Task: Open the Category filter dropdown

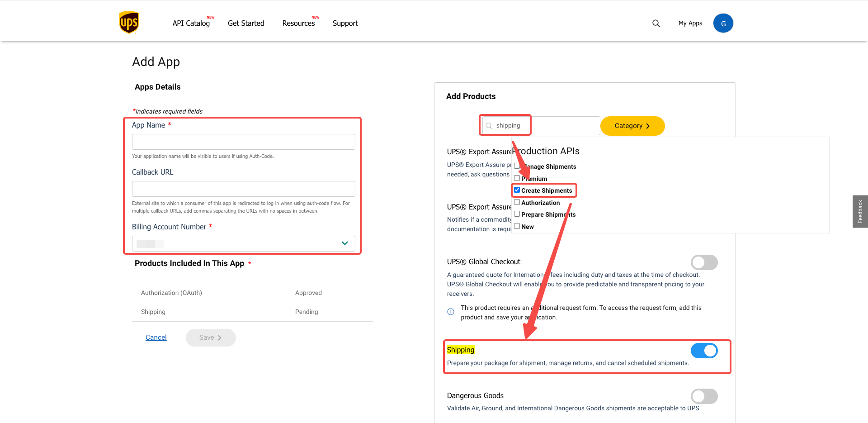Action: (632, 126)
